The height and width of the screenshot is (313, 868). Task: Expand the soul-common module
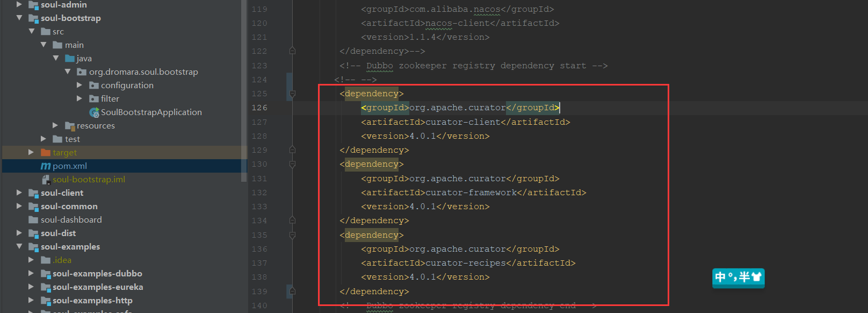[x=19, y=206]
